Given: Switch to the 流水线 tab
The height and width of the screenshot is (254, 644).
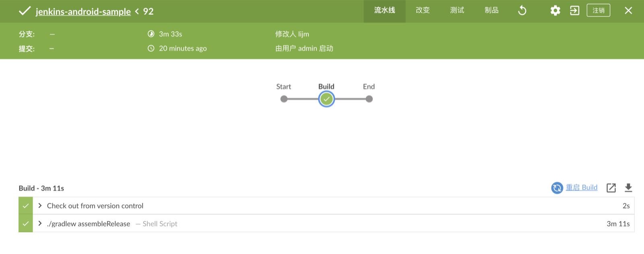Looking at the screenshot, I should pos(384,10).
